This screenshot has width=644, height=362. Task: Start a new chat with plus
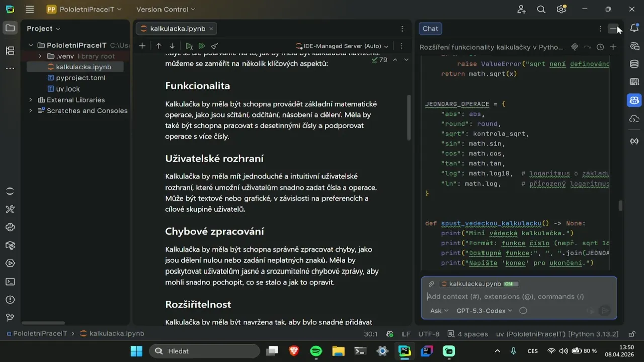(613, 47)
